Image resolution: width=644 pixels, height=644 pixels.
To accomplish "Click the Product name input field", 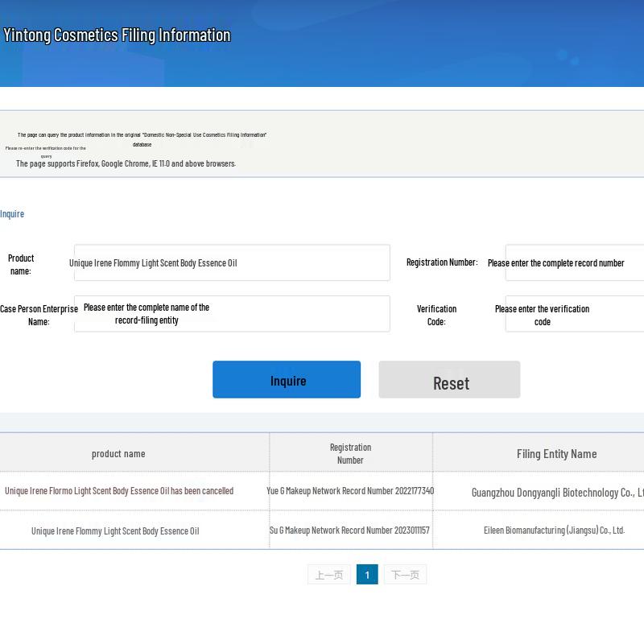I will [232, 263].
